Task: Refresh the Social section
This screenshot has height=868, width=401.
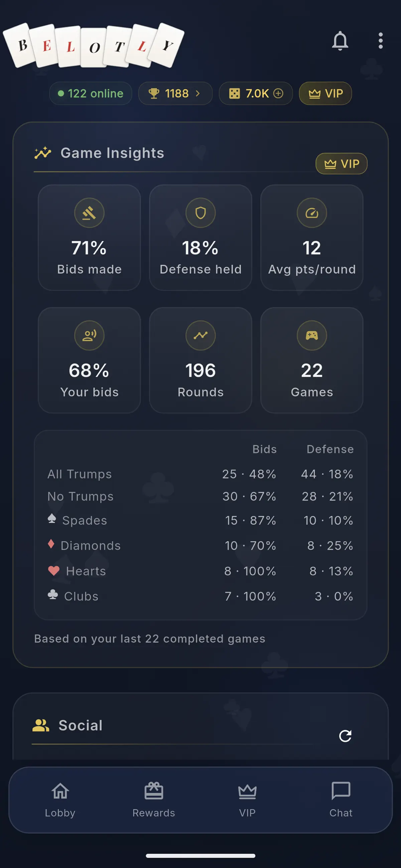Action: pos(345,736)
